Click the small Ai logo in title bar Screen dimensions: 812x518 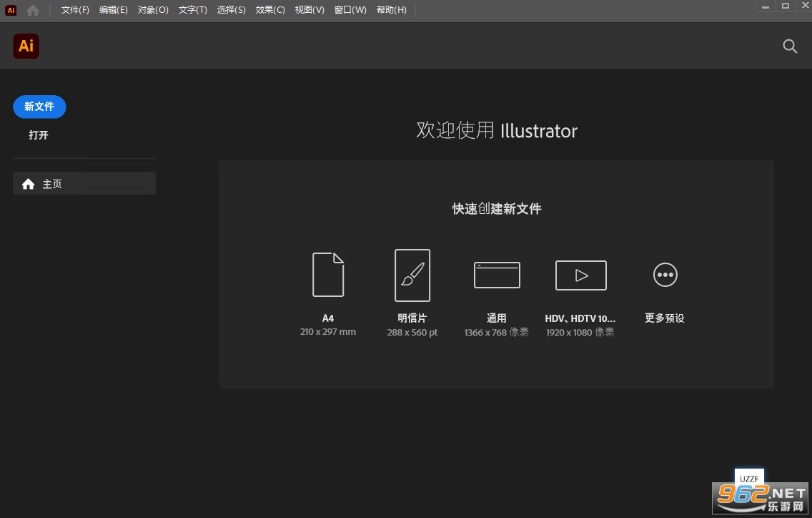click(x=11, y=10)
